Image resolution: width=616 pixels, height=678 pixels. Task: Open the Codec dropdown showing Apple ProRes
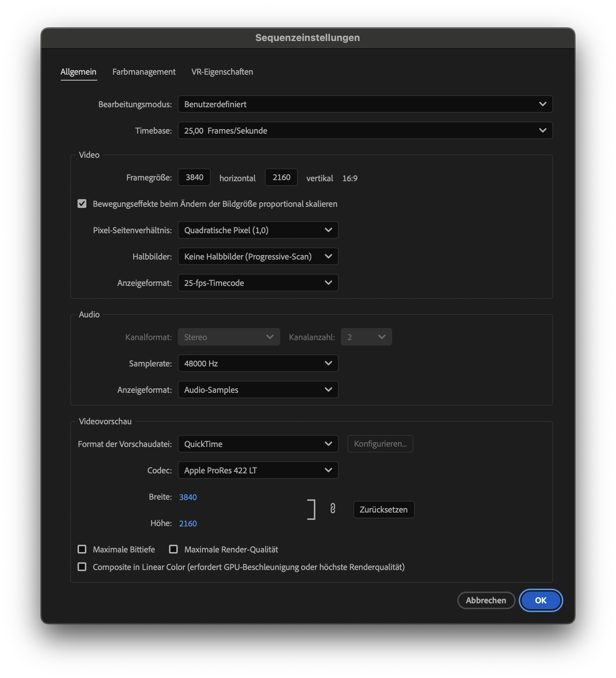tap(258, 470)
